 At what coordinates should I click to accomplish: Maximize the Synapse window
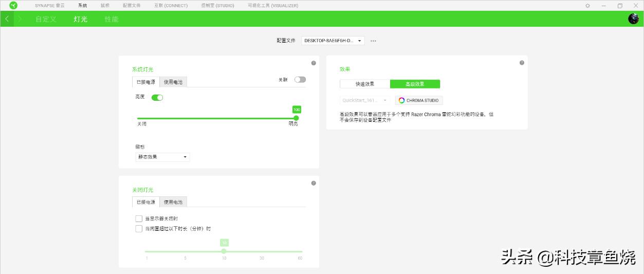pos(620,6)
